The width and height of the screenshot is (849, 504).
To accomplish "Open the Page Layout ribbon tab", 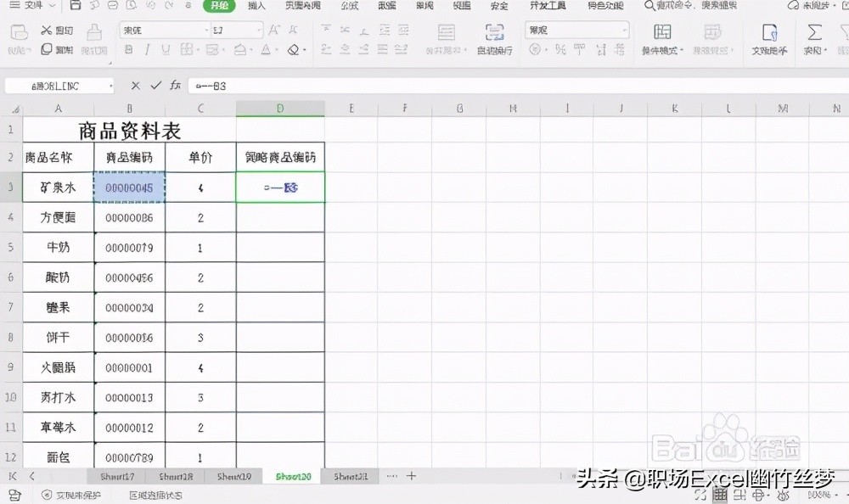I will [x=303, y=5].
